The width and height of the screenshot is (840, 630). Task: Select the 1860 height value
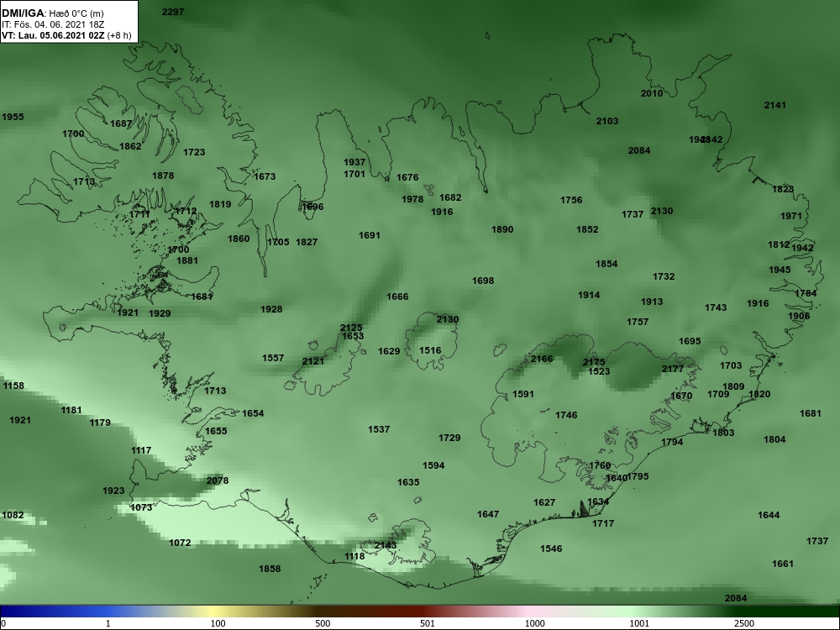[239, 239]
